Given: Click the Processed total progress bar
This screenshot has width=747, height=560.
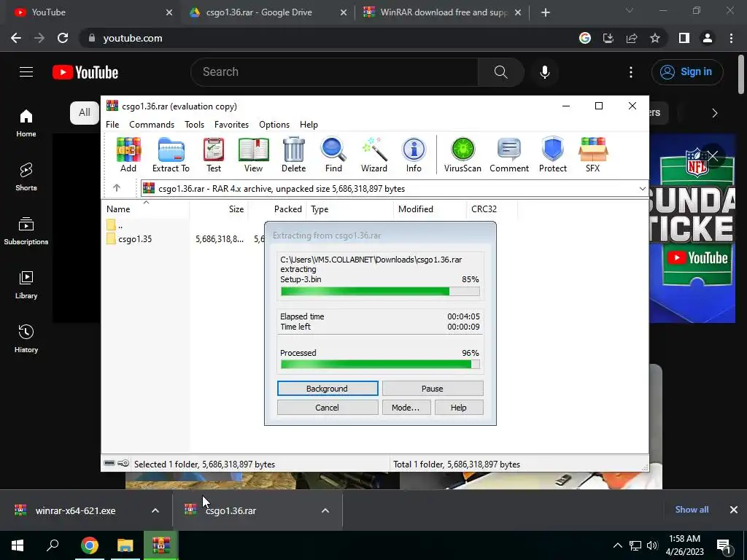Looking at the screenshot, I should 380,365.
